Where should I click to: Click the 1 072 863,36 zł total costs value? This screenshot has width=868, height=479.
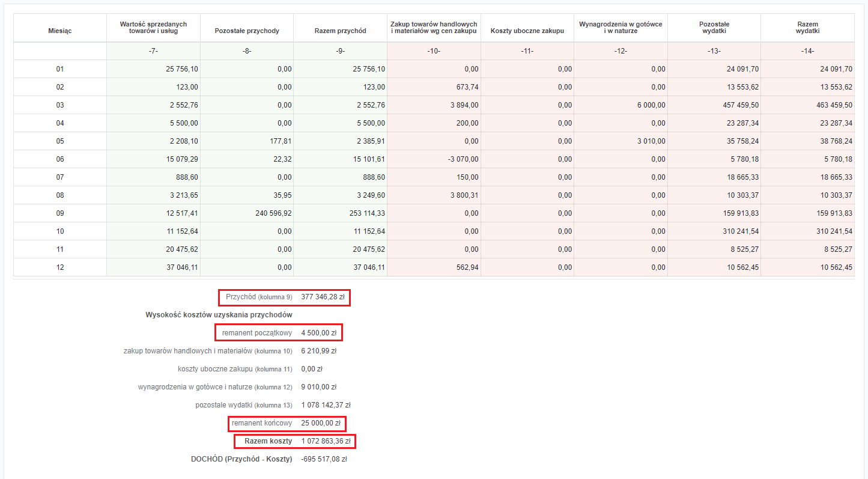(326, 441)
